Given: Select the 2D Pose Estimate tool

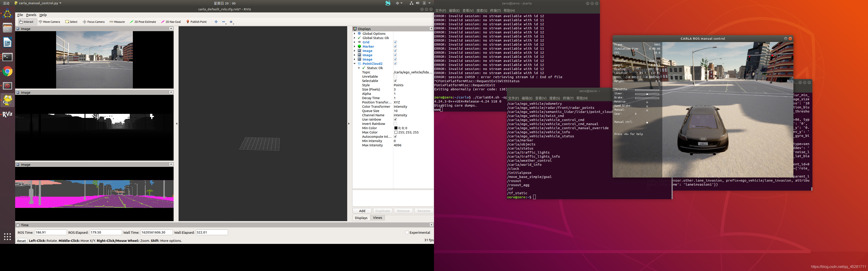Looking at the screenshot, I should (x=143, y=22).
